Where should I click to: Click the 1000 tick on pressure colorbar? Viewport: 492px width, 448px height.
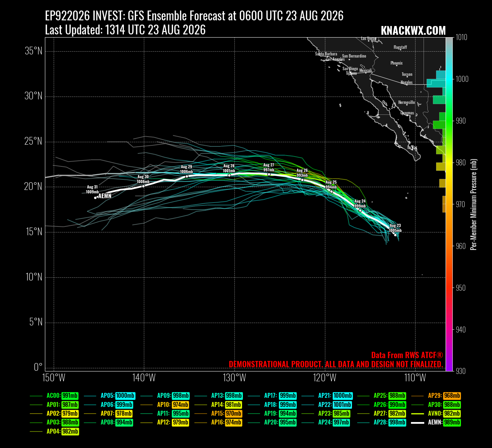click(462, 79)
